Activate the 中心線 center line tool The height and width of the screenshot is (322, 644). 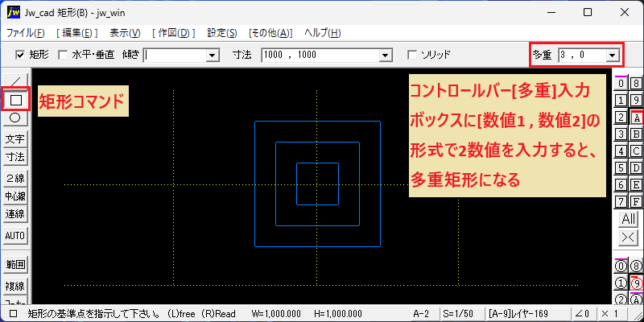[15, 196]
